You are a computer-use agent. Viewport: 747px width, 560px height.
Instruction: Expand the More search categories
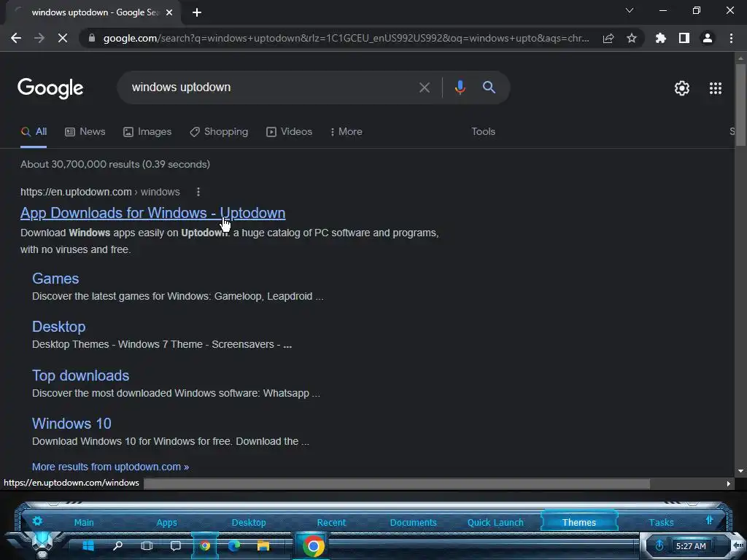[347, 131]
